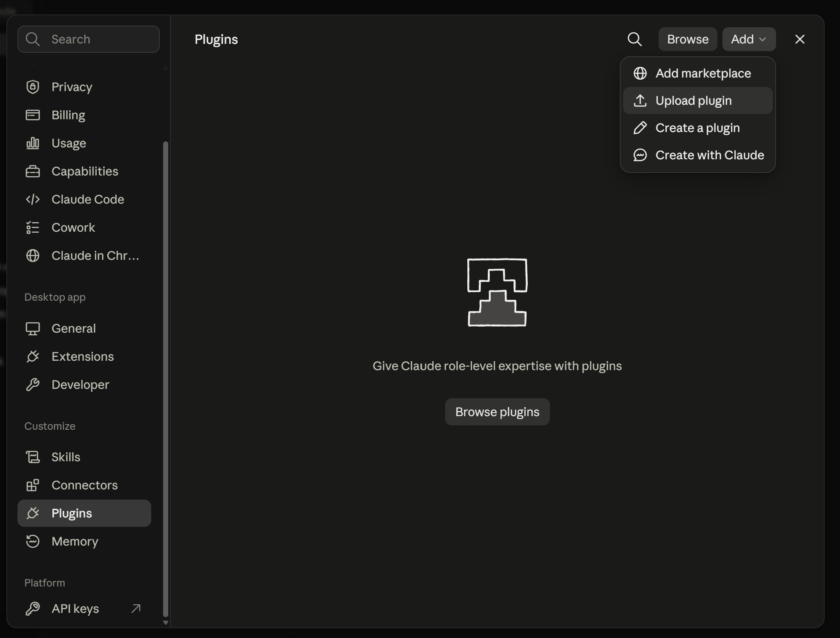Click the 'Developer' sidebar label

(81, 385)
